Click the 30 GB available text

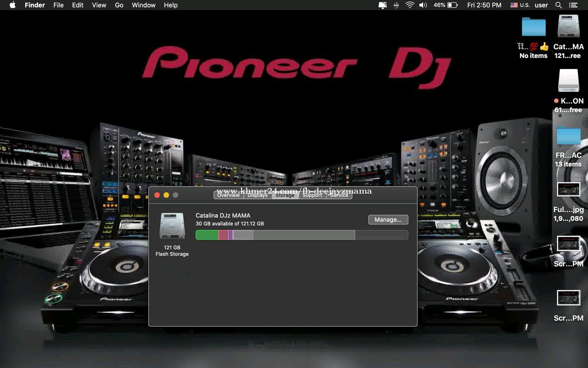click(x=230, y=224)
